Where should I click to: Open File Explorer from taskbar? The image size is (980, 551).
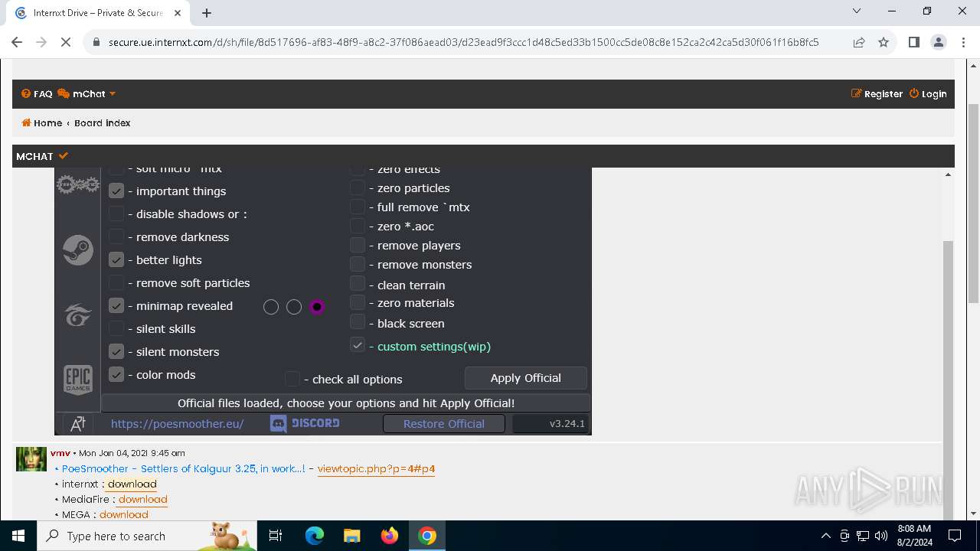tap(352, 536)
